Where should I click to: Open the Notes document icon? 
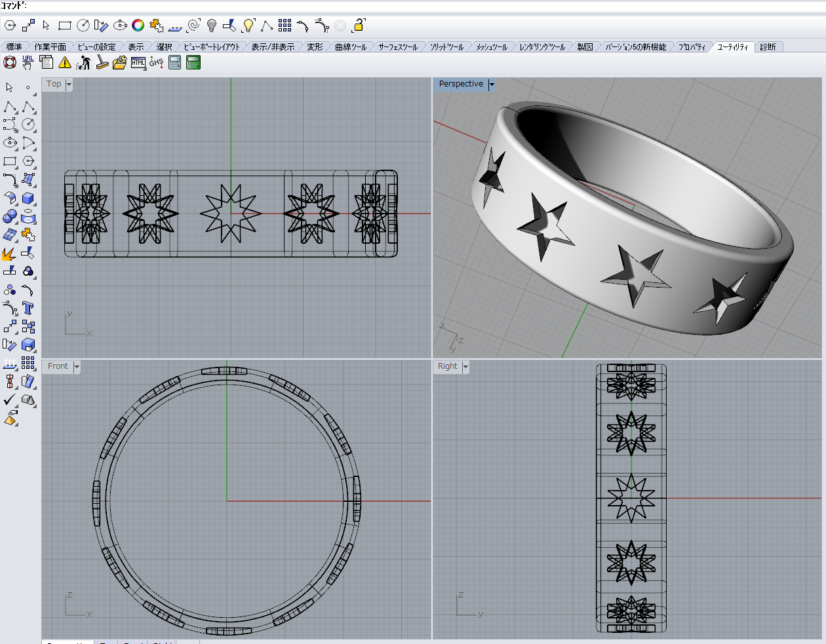(47, 62)
